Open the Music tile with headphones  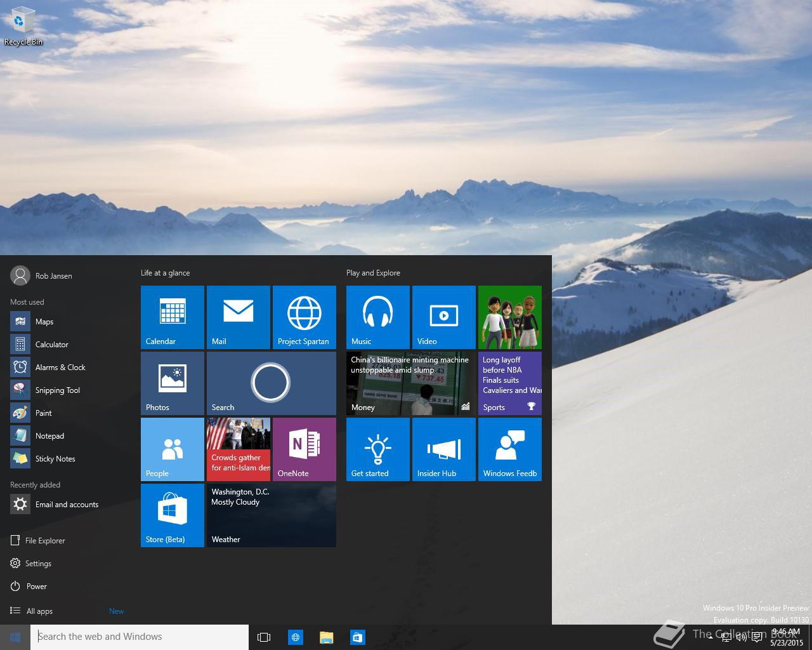[378, 317]
